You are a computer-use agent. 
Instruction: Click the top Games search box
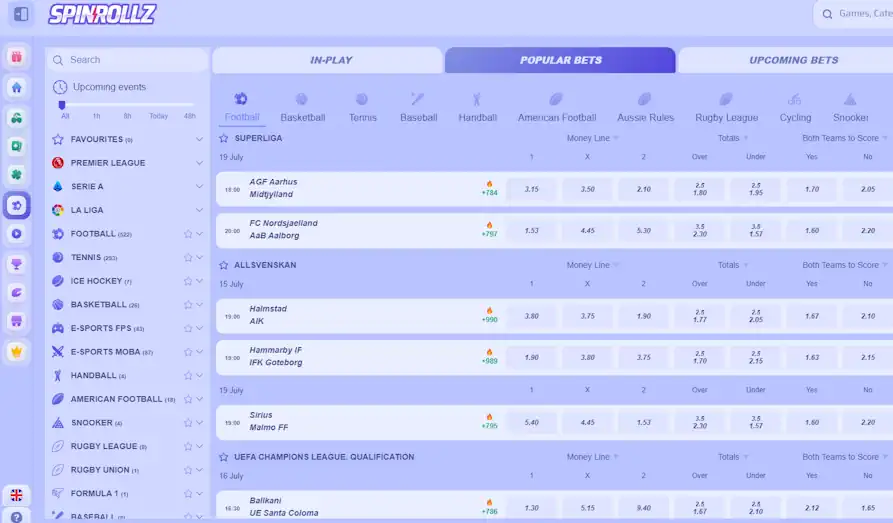click(853, 14)
